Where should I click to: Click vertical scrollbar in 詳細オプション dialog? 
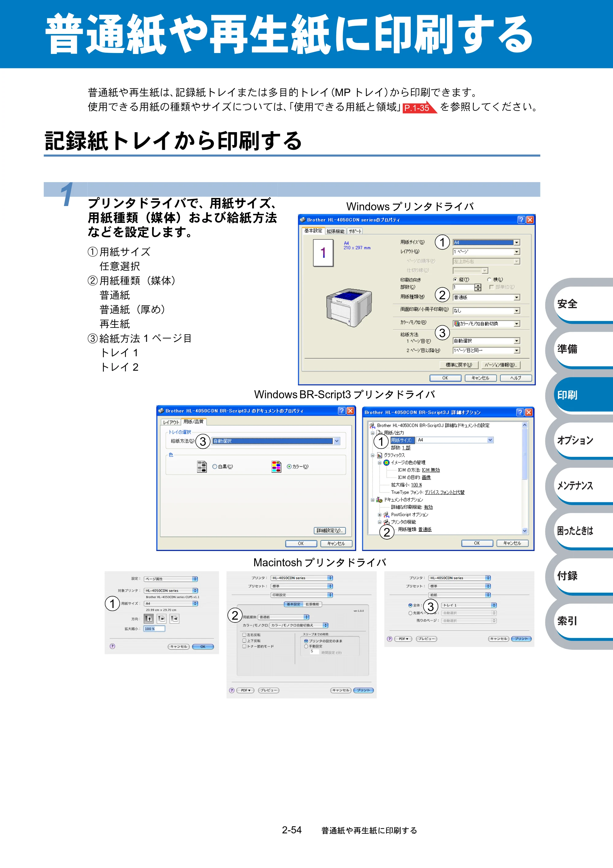[x=524, y=478]
